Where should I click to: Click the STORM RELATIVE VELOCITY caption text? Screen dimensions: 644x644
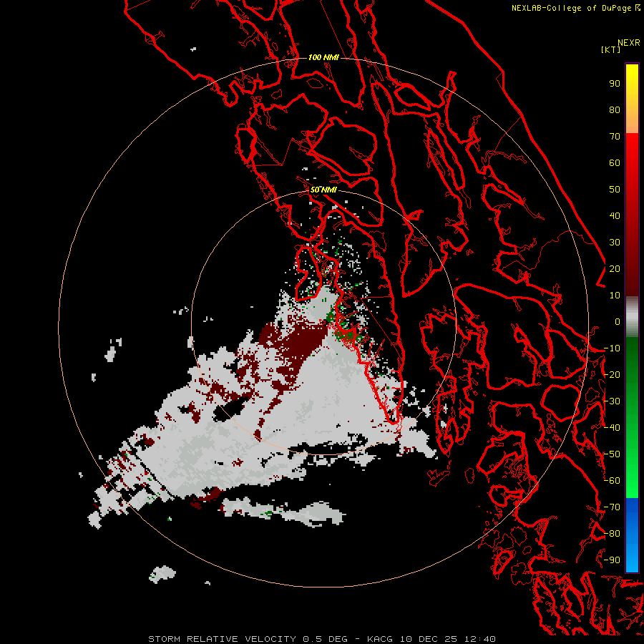(x=222, y=639)
